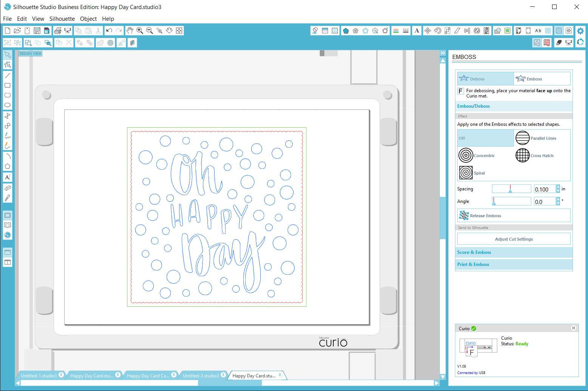The height and width of the screenshot is (391, 588).
Task: Open the Edit menu
Action: (x=22, y=19)
